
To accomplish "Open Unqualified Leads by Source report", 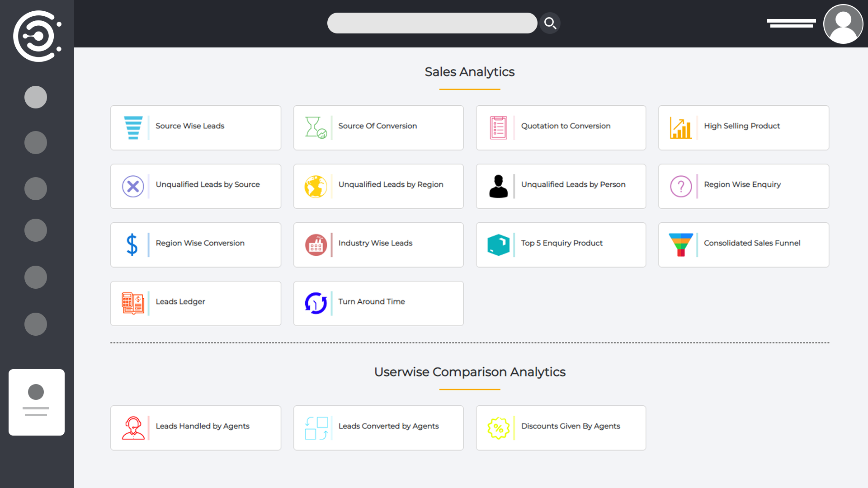I will point(196,186).
